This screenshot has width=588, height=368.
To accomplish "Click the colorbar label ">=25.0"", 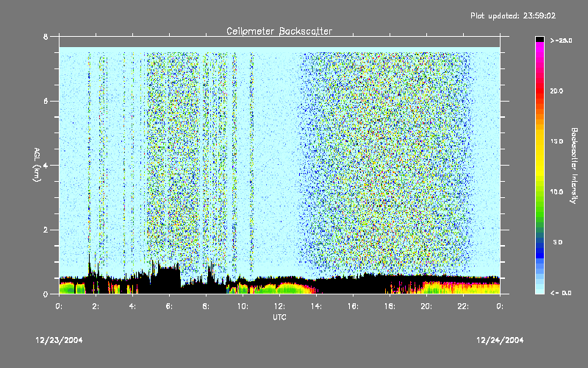I will tap(561, 40).
